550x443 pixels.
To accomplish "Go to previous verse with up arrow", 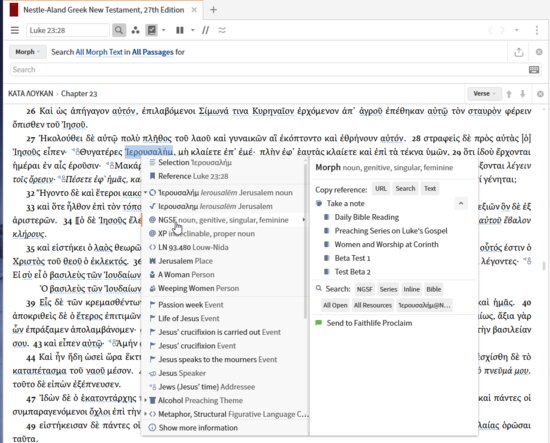I will [x=509, y=94].
